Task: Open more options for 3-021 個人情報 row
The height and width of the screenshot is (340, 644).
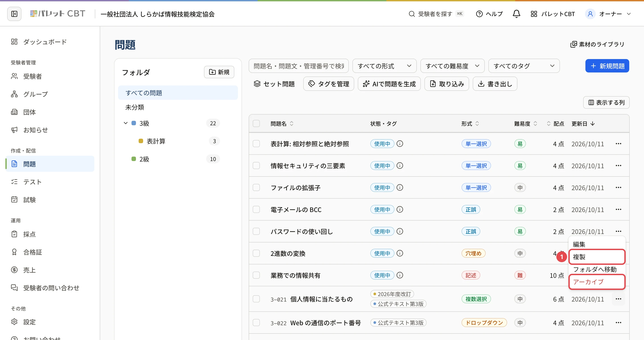Action: click(618, 299)
